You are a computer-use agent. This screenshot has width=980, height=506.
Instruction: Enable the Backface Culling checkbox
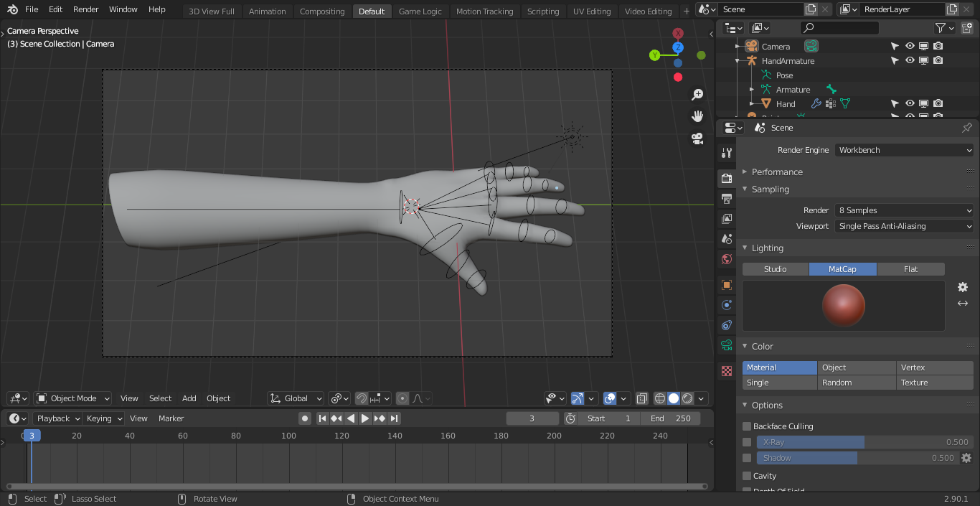[x=746, y=426]
